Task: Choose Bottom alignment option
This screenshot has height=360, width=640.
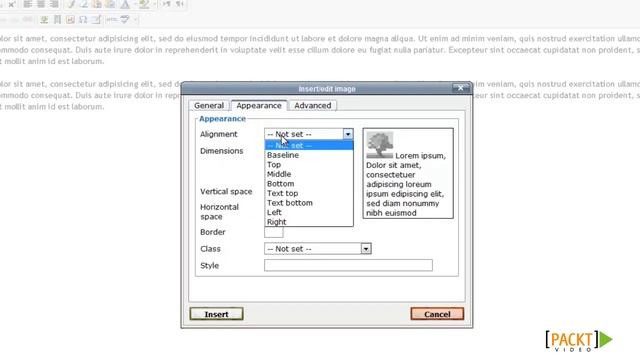Action: (309, 184)
